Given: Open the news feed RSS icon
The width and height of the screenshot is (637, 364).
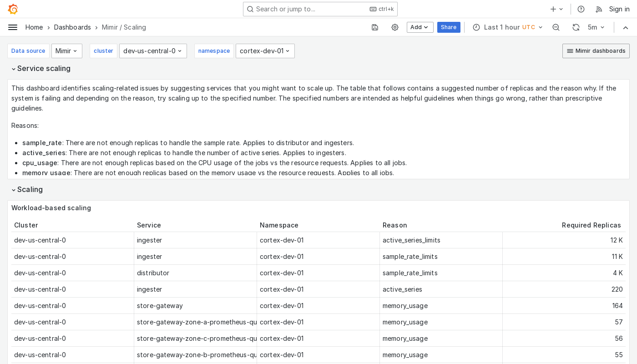Looking at the screenshot, I should click(x=599, y=9).
